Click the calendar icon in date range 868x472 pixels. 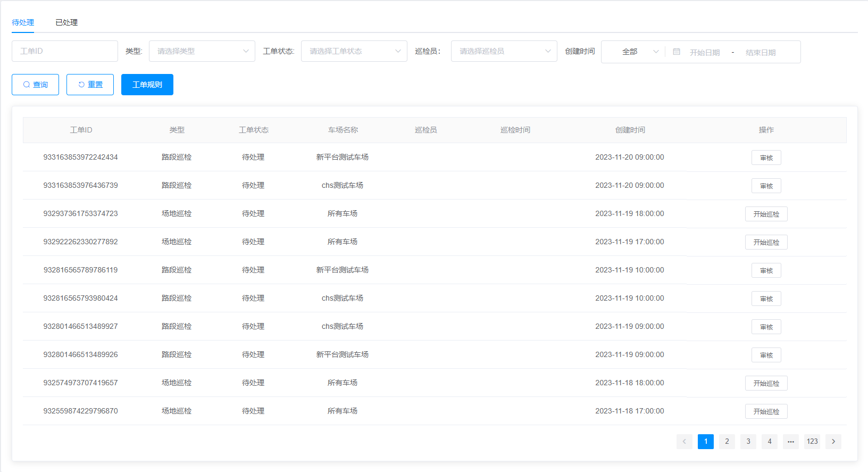pyautogui.click(x=676, y=52)
